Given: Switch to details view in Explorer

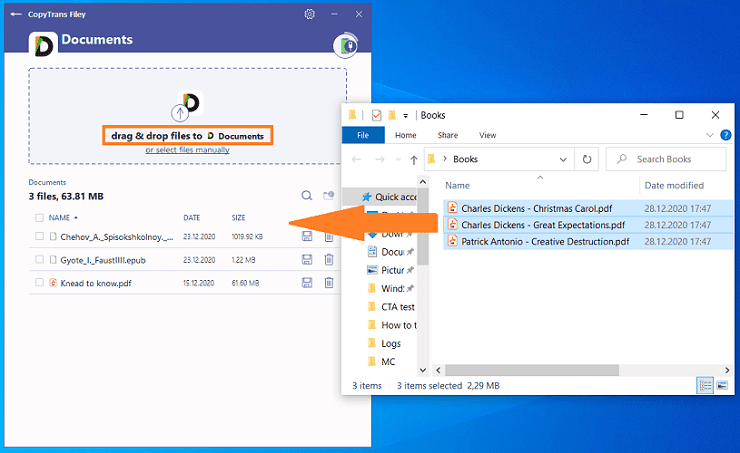Looking at the screenshot, I should [x=705, y=386].
